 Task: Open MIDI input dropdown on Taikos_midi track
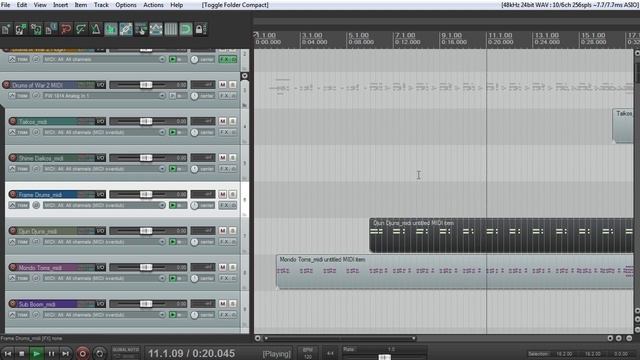104,132
